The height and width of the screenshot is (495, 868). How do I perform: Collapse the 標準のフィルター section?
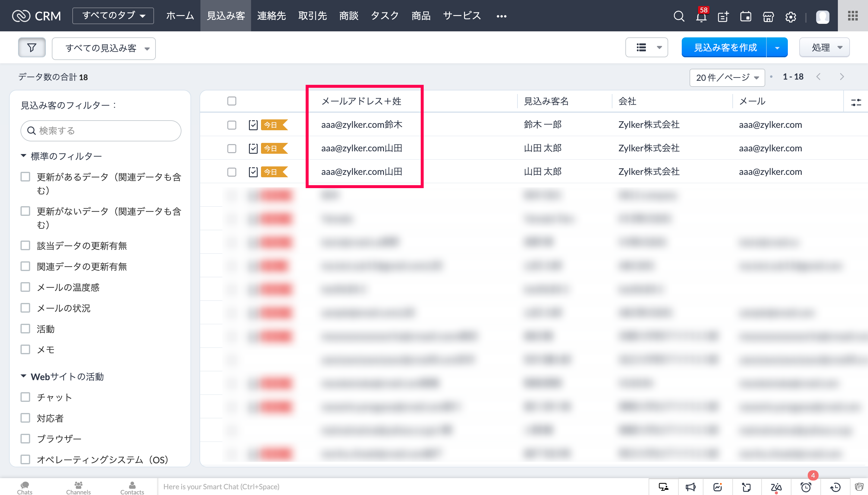coord(24,156)
